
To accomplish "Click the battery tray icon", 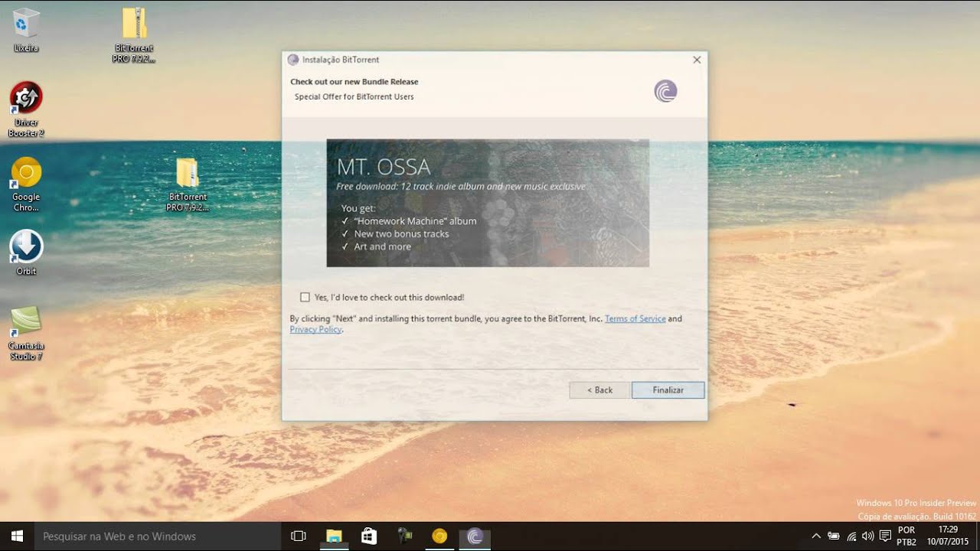I will point(834,536).
